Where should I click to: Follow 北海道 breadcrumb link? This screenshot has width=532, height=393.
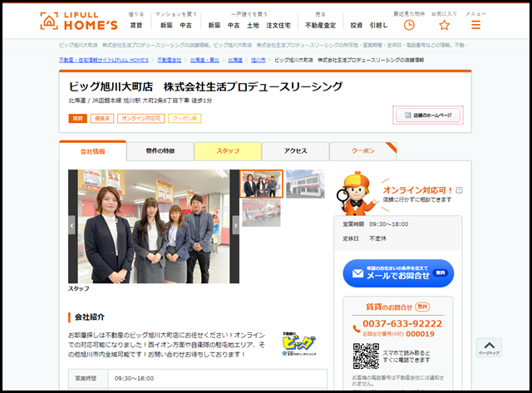[235, 60]
